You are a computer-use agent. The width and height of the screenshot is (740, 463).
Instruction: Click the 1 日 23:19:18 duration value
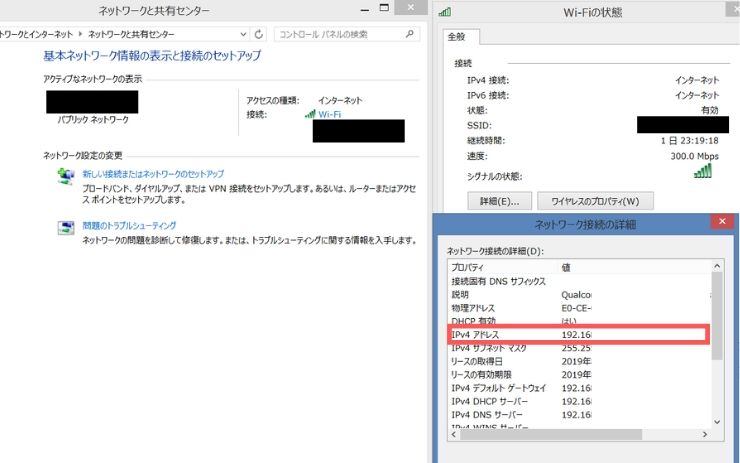(x=690, y=141)
